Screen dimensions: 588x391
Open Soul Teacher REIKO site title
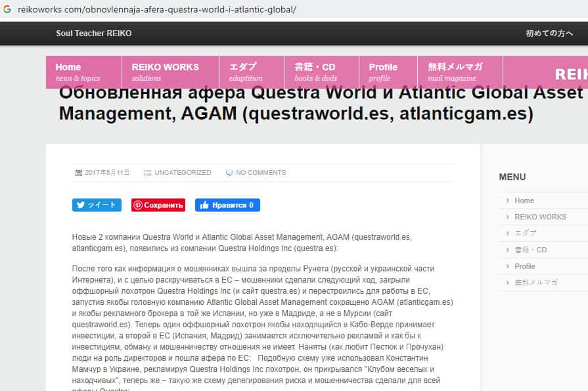point(94,34)
